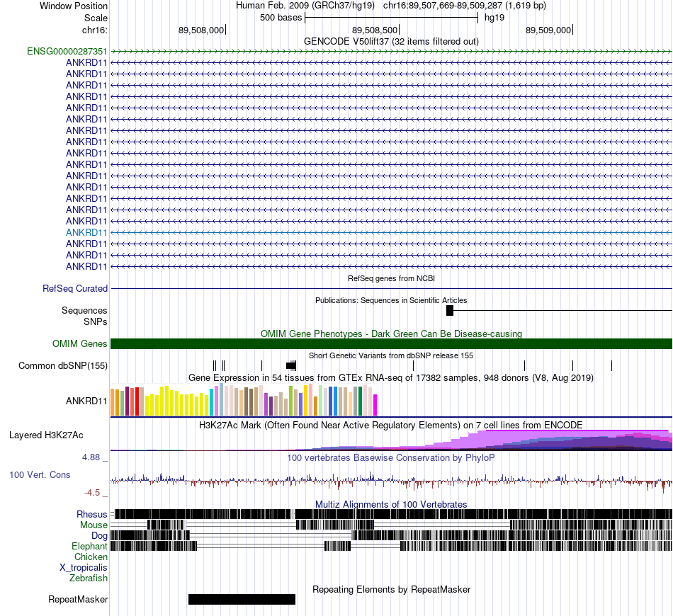Click the 100 Vert. Cons track label
Viewport: 673px width, 616px height.
pos(40,475)
